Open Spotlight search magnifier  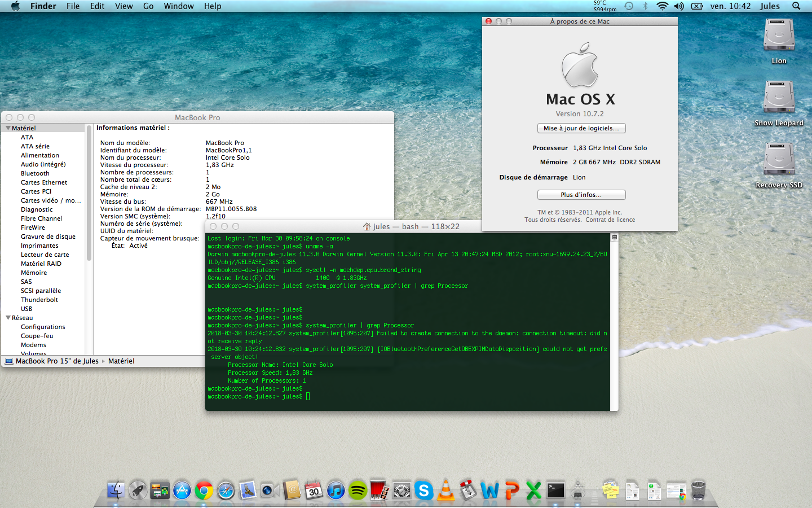pyautogui.click(x=796, y=6)
